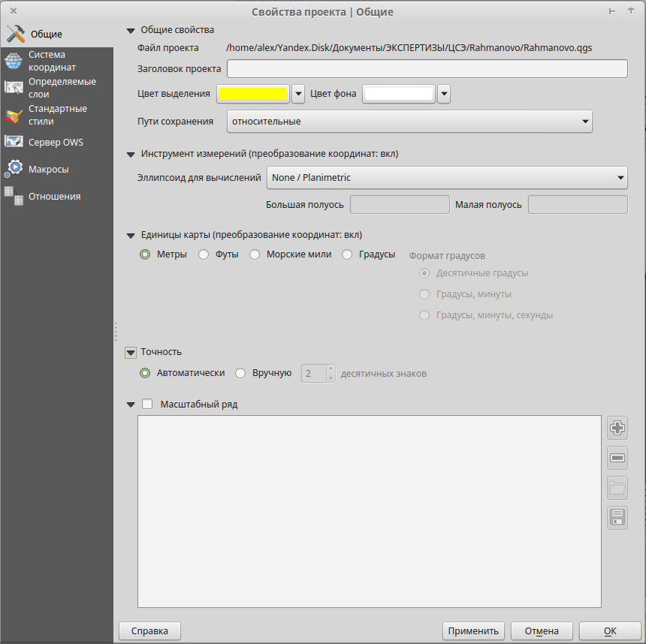The image size is (646, 644).
Task: Select Градусы, минуты format
Action: [x=424, y=294]
